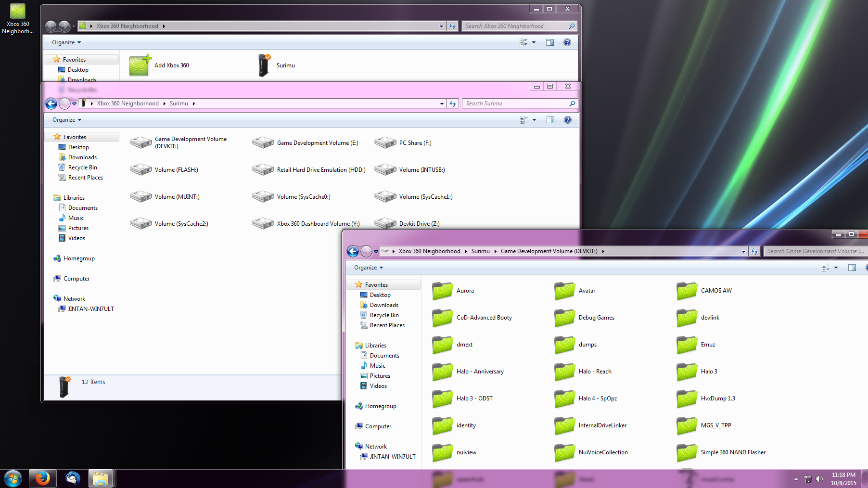
Task: Open Volume (SysCache2:) drive
Action: coord(169,223)
